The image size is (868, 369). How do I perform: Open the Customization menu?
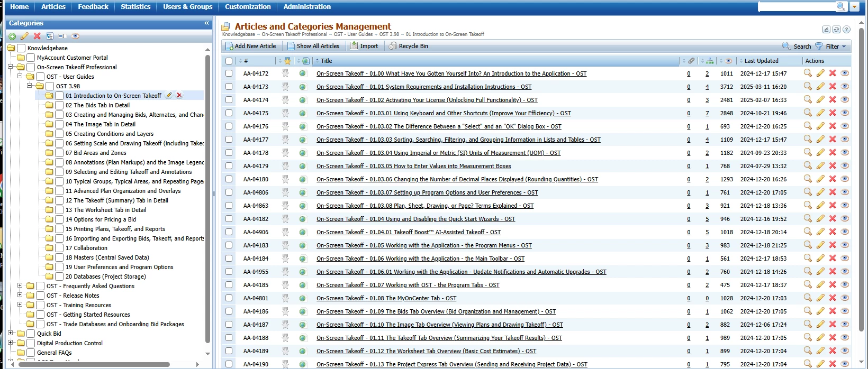tap(248, 7)
